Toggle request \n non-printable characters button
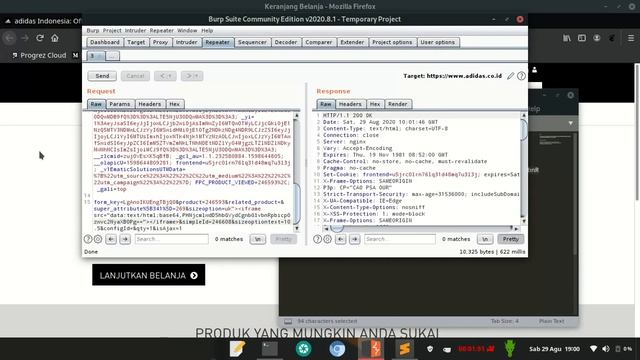Screen dimensions: 640x360 click(x=258, y=239)
